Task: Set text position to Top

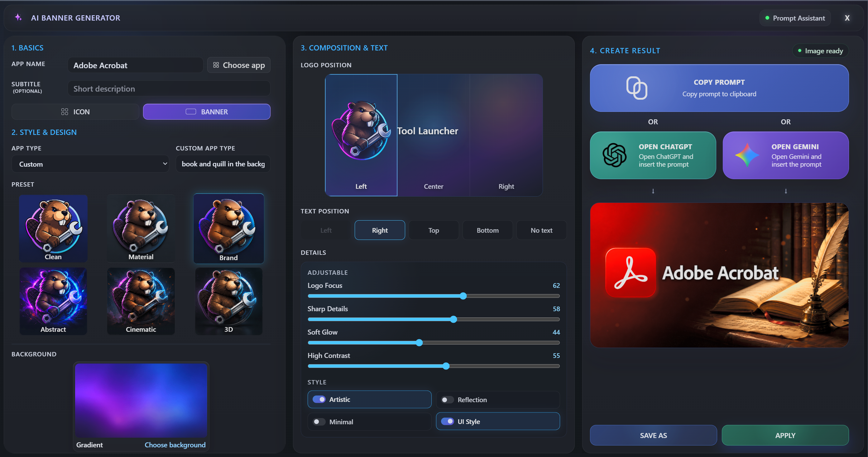Action: (x=434, y=230)
